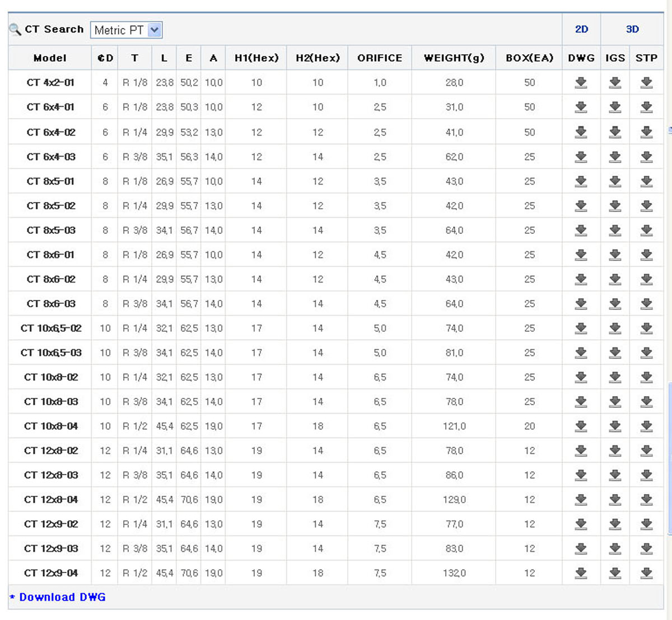Viewport: 672px width, 620px height.
Task: Download STP file for CT 4x2-01
Action: pyautogui.click(x=646, y=83)
